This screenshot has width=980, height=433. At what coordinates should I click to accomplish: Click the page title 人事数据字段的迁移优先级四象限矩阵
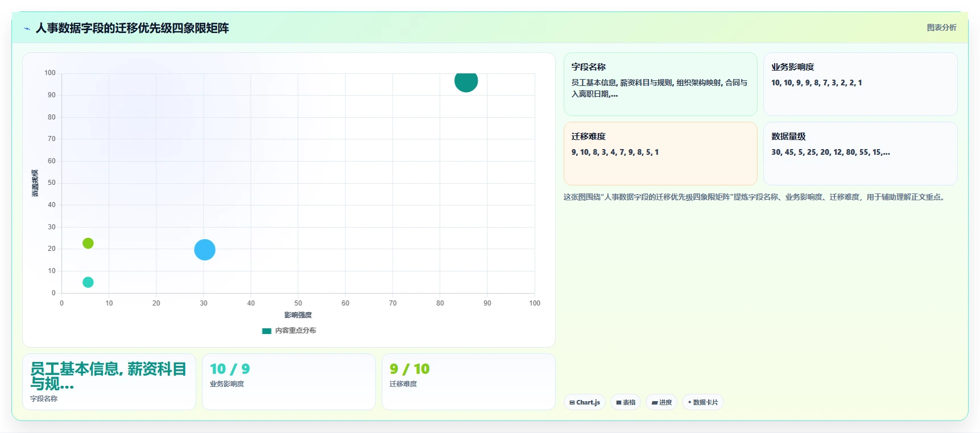(132, 28)
